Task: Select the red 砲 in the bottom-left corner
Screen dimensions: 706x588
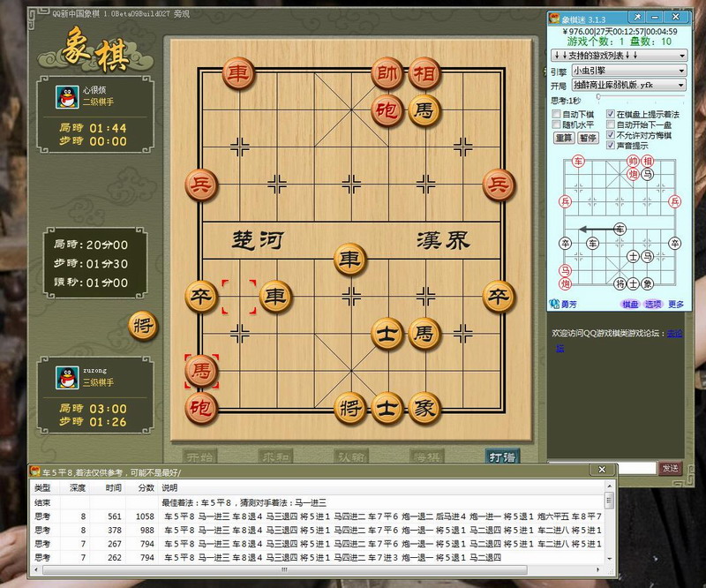Action: point(201,408)
